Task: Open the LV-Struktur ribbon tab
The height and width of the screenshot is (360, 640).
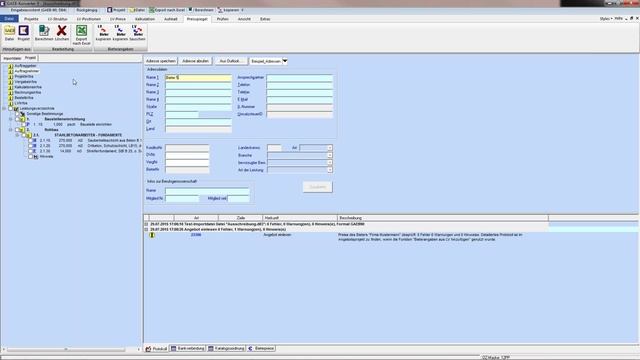Action: (x=58, y=19)
